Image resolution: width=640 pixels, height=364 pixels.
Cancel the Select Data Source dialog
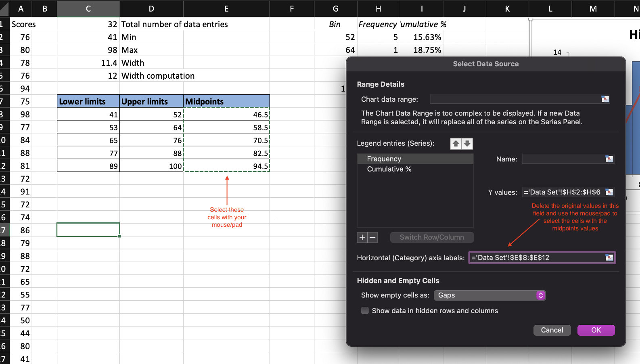(x=552, y=330)
